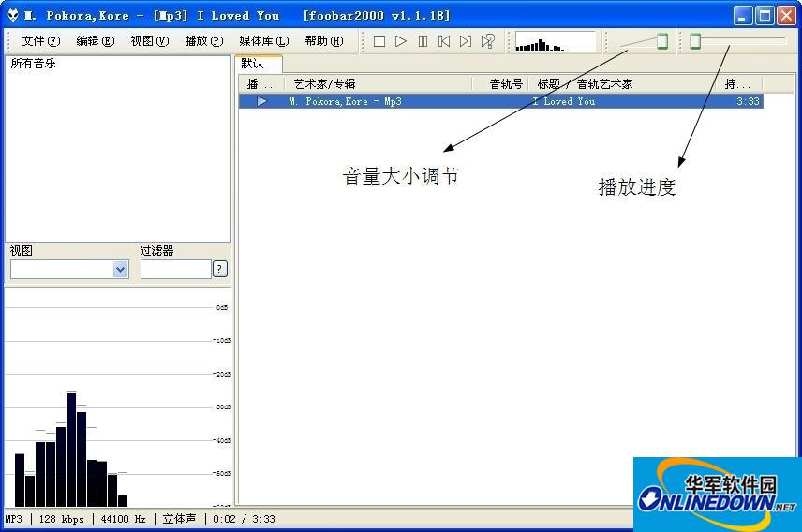This screenshot has height=532, width=802.
Task: Click the 持... duration column header
Action: point(738,84)
